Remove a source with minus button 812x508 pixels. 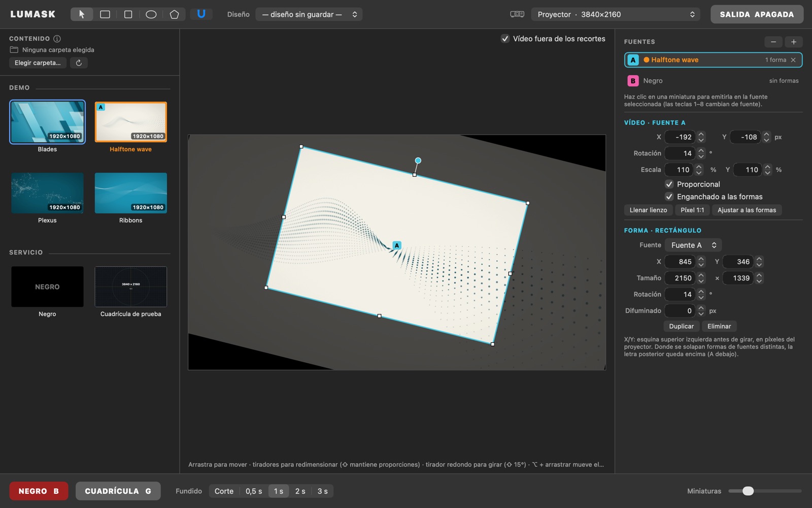click(x=773, y=42)
